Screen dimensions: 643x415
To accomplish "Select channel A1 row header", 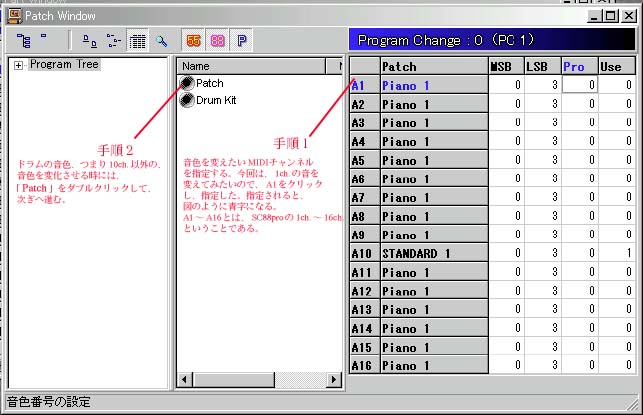I will [x=362, y=85].
